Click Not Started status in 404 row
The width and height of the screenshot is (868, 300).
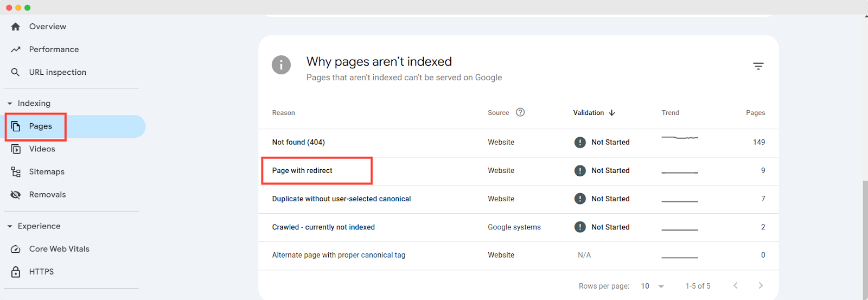611,142
